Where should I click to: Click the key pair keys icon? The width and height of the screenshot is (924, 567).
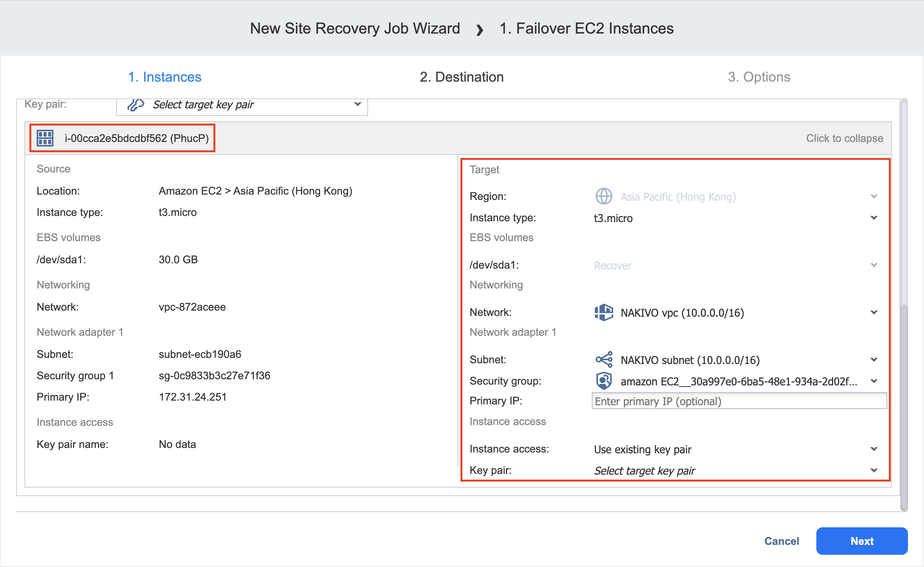[x=136, y=105]
